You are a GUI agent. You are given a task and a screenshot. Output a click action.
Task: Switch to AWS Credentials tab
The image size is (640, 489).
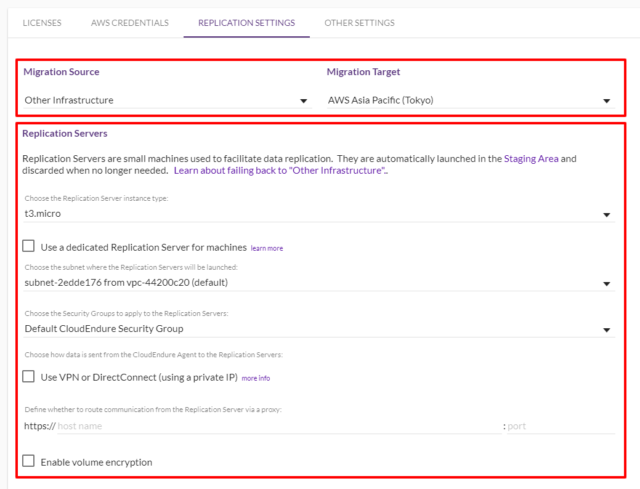coord(130,23)
